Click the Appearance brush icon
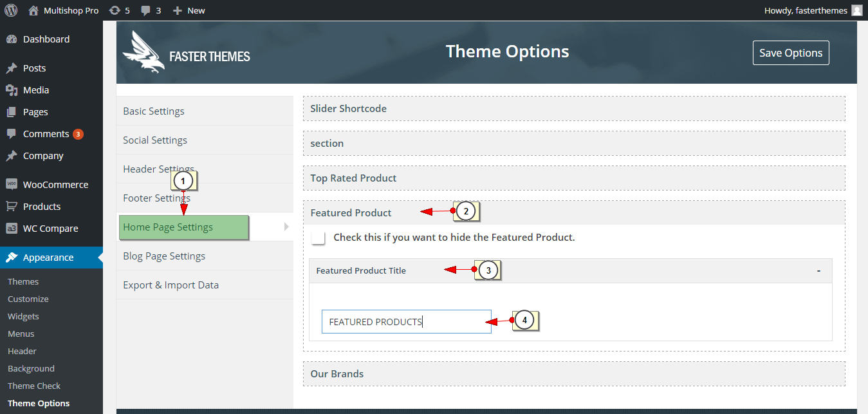Viewport: 868px width, 414px height. (12, 258)
